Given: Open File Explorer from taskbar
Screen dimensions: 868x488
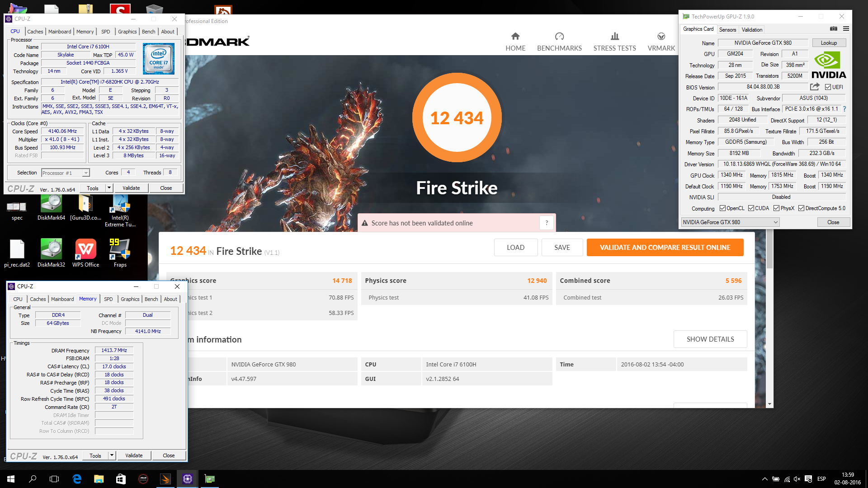Looking at the screenshot, I should point(99,479).
